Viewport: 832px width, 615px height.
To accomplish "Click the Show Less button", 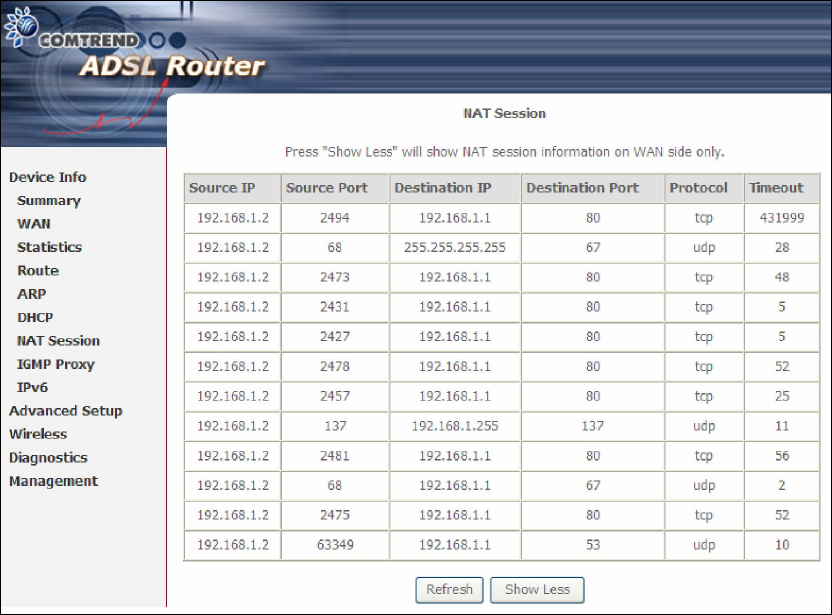I will coord(537,590).
